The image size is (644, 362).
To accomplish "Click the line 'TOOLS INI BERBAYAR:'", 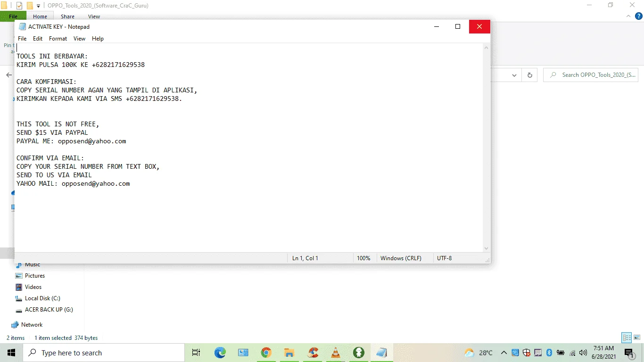I will click(x=52, y=56).
